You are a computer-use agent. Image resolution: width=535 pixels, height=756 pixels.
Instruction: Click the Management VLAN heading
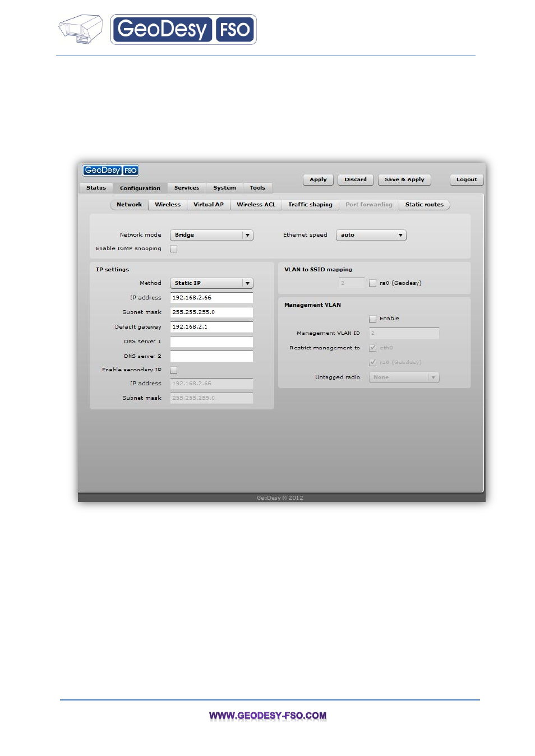click(312, 305)
